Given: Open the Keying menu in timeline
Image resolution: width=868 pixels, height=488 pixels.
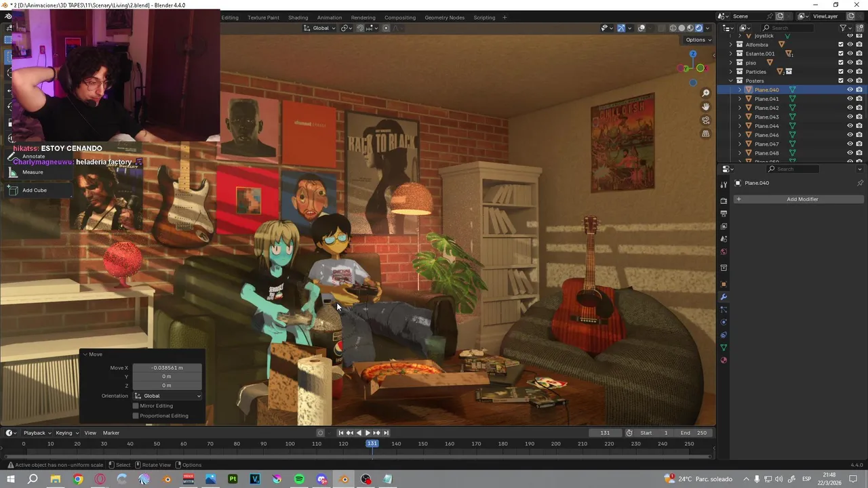Looking at the screenshot, I should coord(66,433).
